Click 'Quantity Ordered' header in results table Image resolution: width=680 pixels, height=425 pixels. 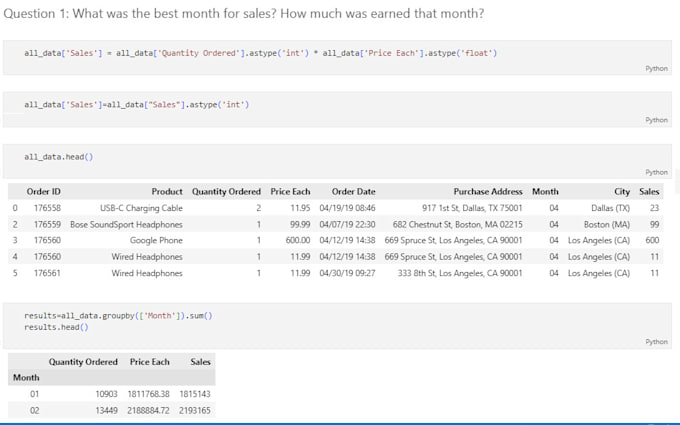click(83, 362)
